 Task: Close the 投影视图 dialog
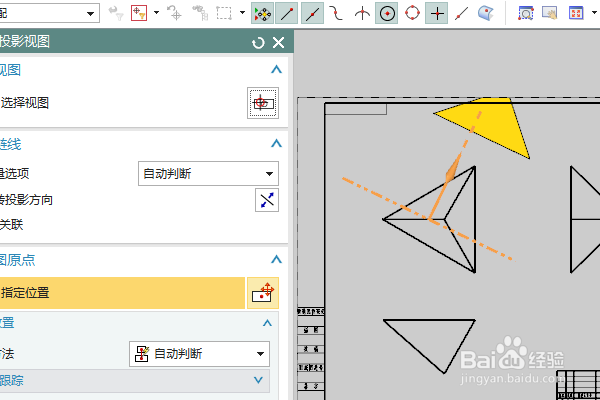point(278,42)
